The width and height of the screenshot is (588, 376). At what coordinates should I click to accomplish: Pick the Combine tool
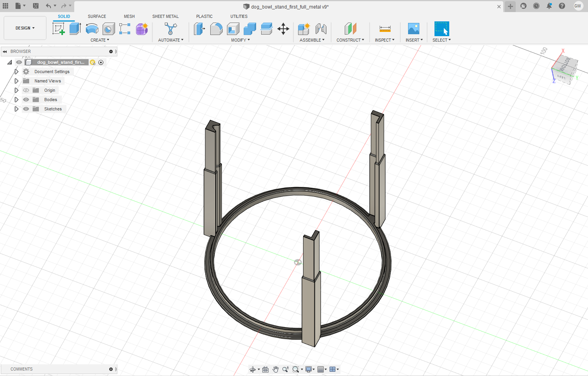[250, 29]
